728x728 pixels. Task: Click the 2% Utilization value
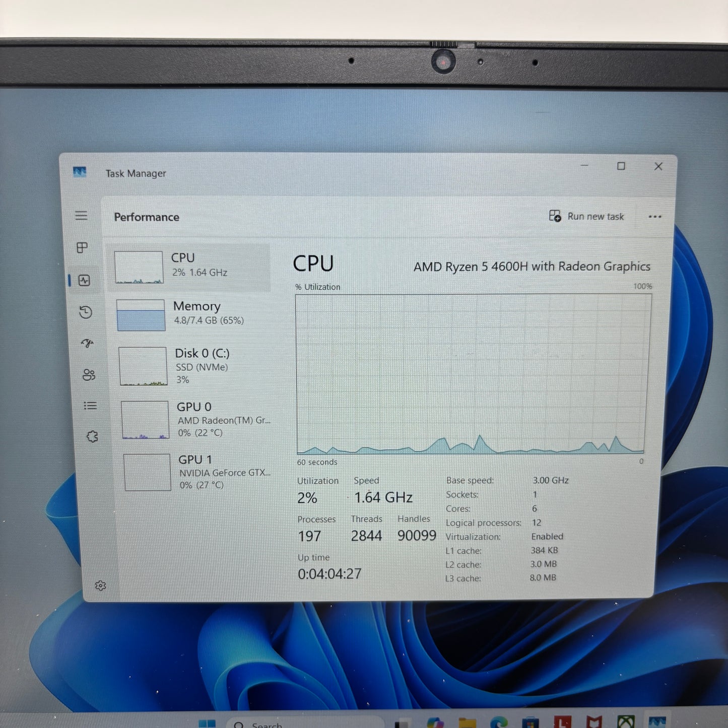click(307, 498)
